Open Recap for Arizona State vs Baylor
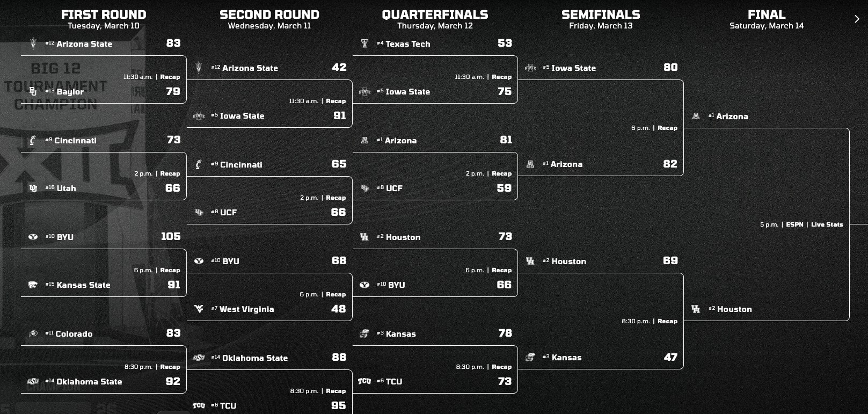 point(170,77)
